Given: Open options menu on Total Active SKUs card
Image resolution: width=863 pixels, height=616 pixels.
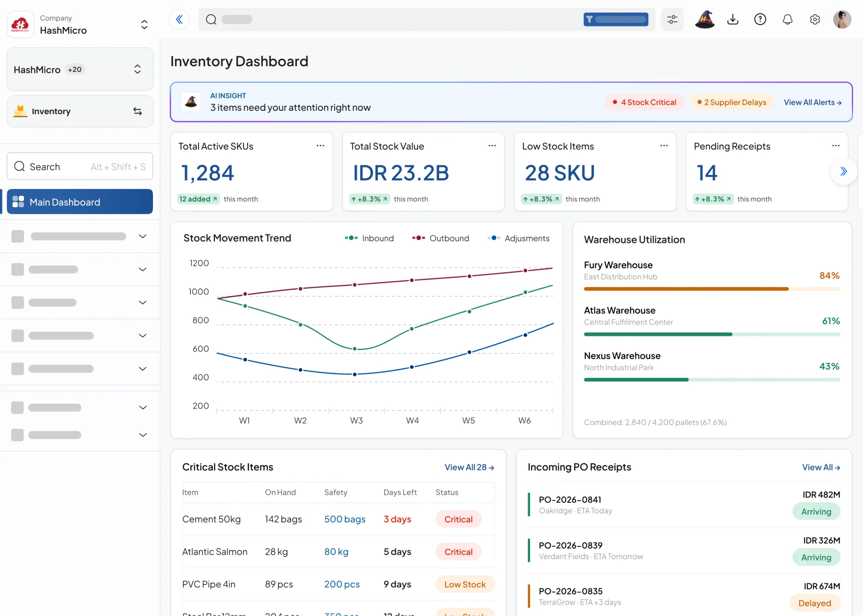Looking at the screenshot, I should click(320, 146).
